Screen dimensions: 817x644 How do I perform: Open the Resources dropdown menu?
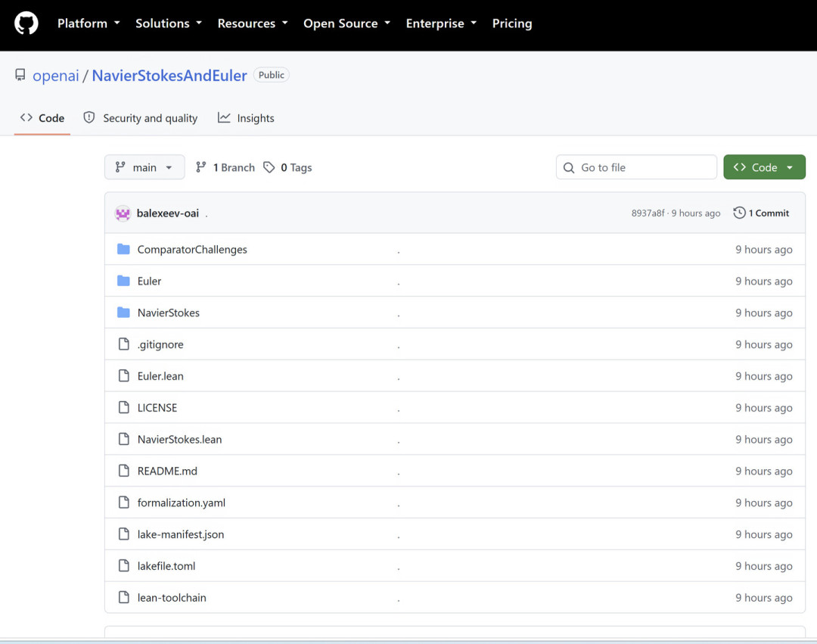pos(253,23)
